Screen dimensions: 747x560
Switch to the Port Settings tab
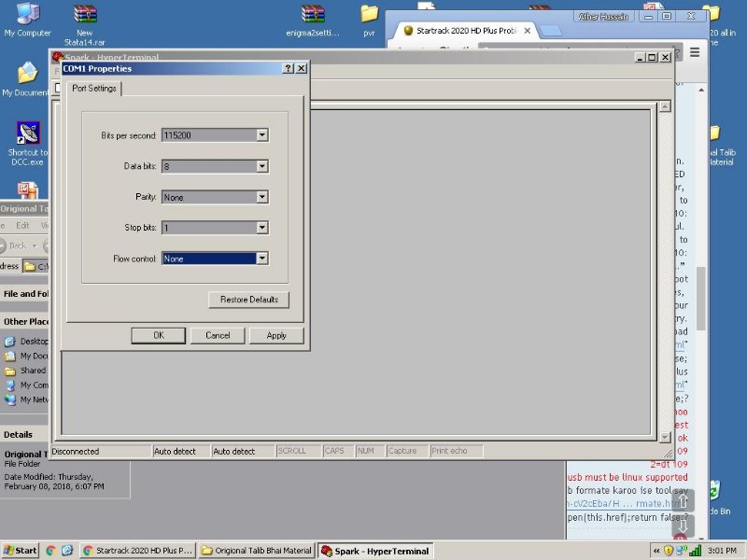point(94,89)
